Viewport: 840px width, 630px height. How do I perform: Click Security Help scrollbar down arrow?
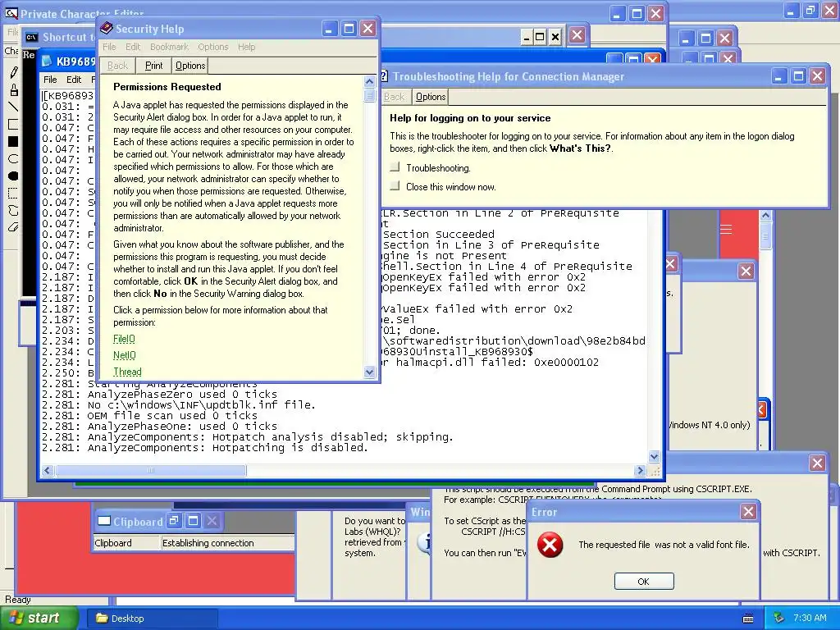tap(369, 372)
